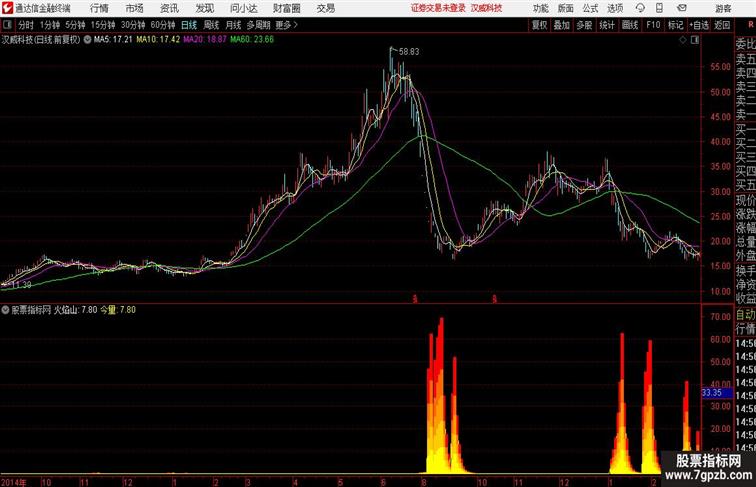
Task: Click the MA60: 23.66 indicator label
Action: click(x=252, y=40)
